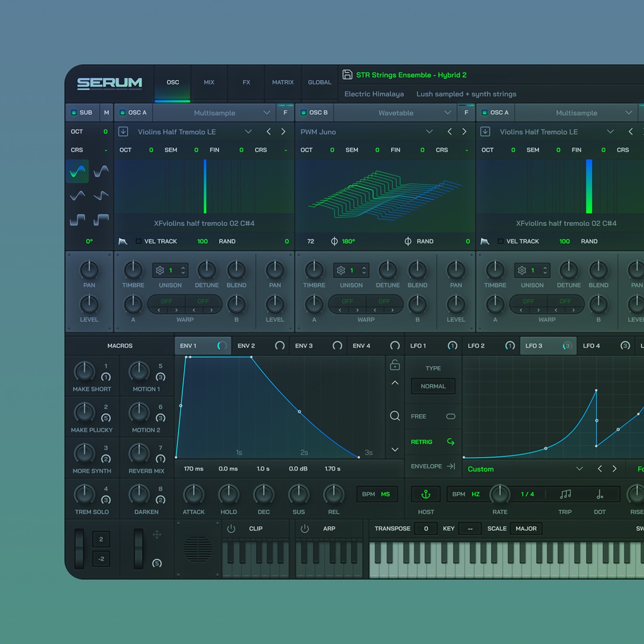Image resolution: width=644 pixels, height=644 pixels.
Task: Click the LFO host anchor icon
Action: click(426, 495)
